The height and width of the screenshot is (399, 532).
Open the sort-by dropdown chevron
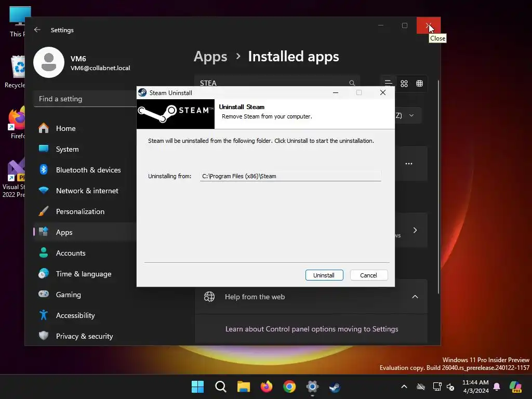point(411,115)
